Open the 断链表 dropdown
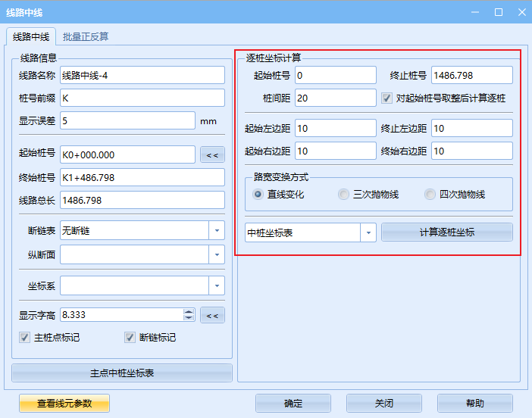Screen dimensions: 532x418 [217, 230]
